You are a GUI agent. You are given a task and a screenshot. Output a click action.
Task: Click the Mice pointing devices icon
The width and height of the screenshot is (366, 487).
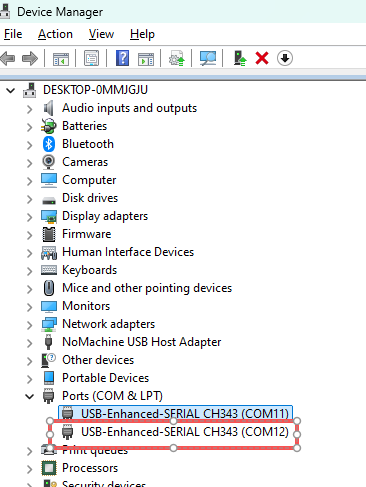pyautogui.click(x=49, y=288)
